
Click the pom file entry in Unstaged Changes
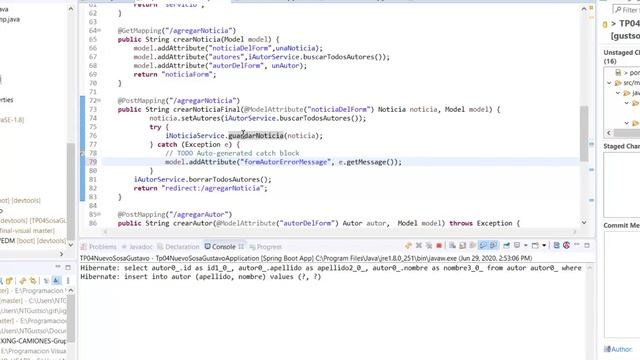628,73
